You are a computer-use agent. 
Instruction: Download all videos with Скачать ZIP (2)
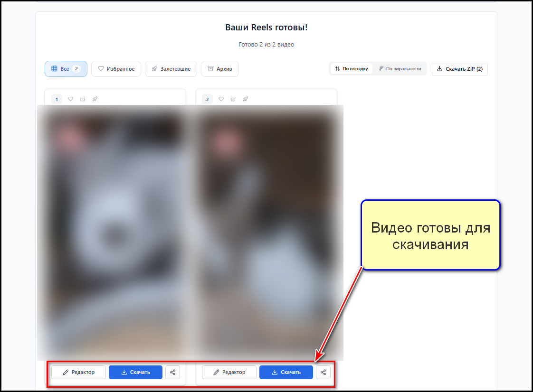click(459, 69)
